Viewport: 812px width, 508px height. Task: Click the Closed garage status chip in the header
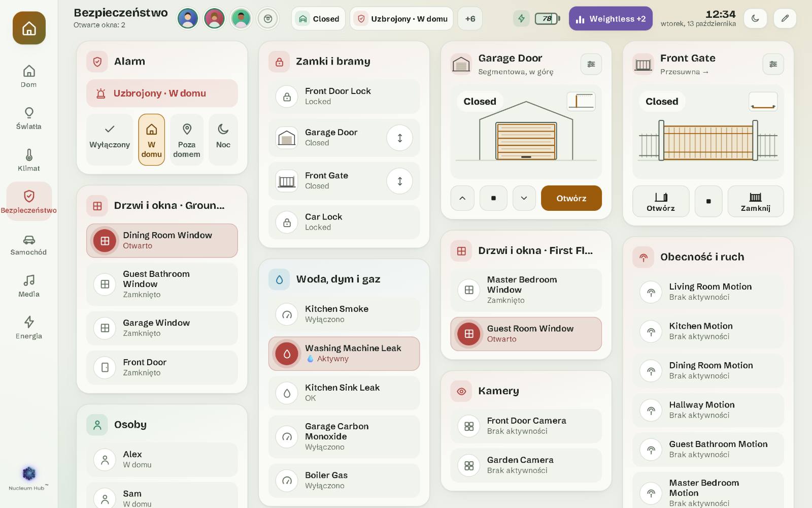318,19
